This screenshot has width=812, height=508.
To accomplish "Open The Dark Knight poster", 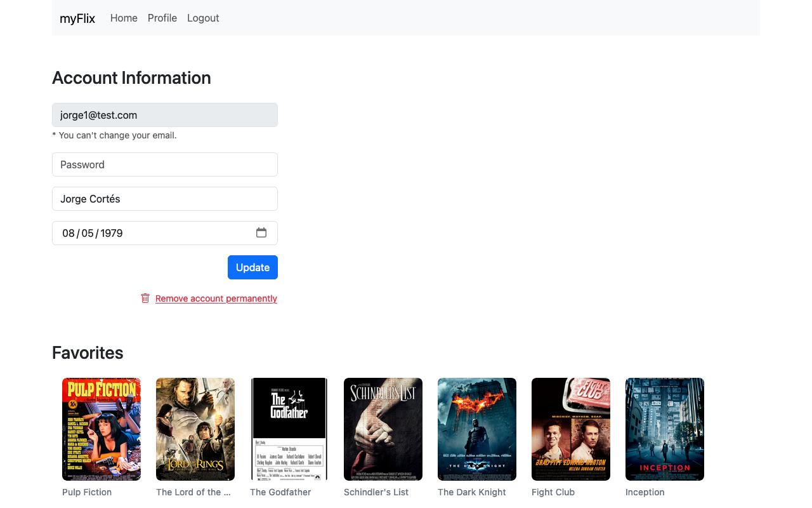I will click(477, 429).
